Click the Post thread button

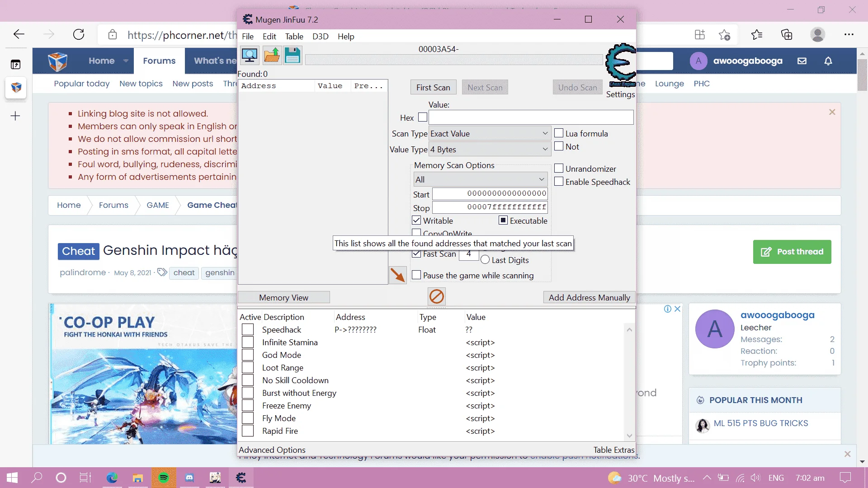click(x=792, y=252)
